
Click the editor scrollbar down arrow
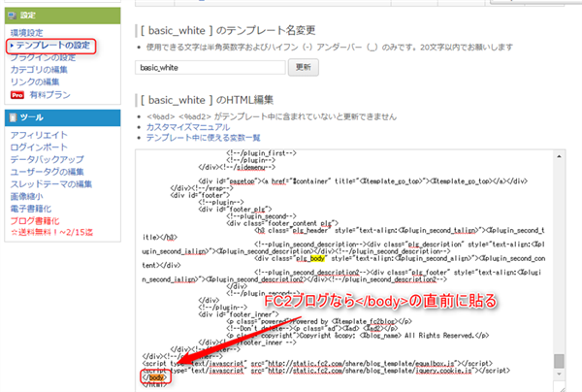[559, 374]
